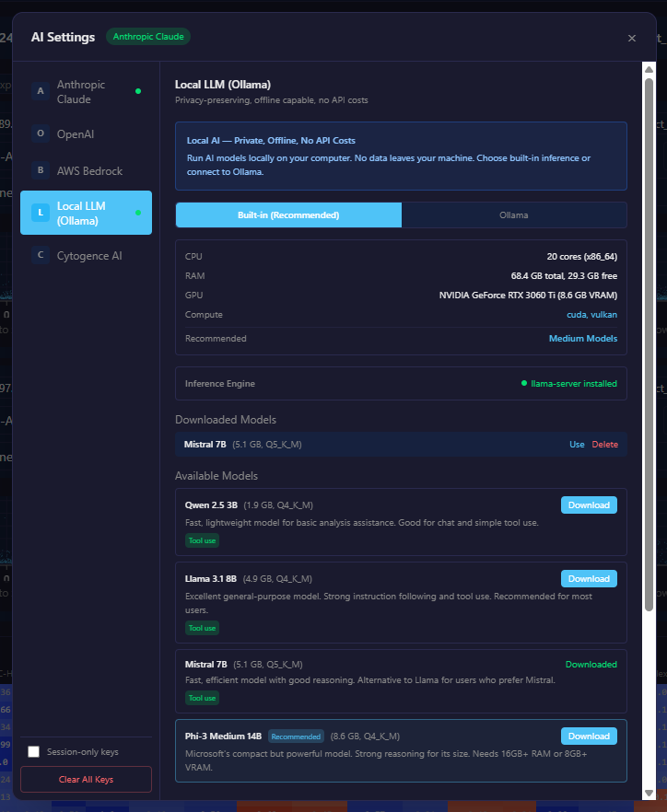Select the Local LLM (Ollama) provider
This screenshot has height=812, width=667.
tap(86, 213)
